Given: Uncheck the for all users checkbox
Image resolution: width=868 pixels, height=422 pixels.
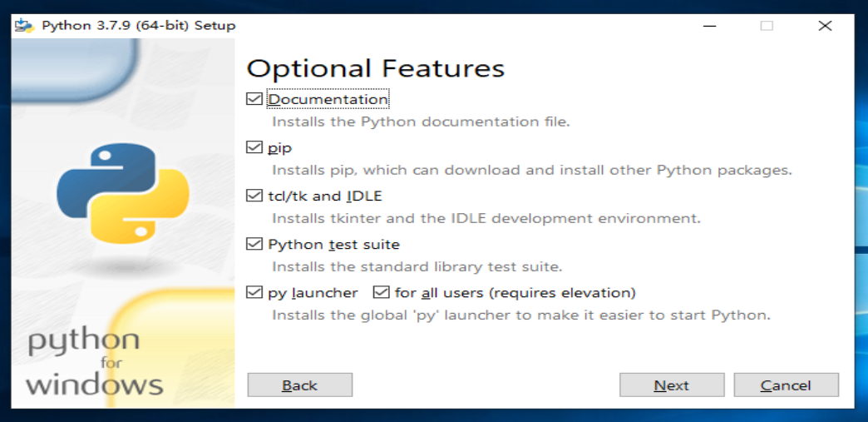Looking at the screenshot, I should click(x=382, y=293).
